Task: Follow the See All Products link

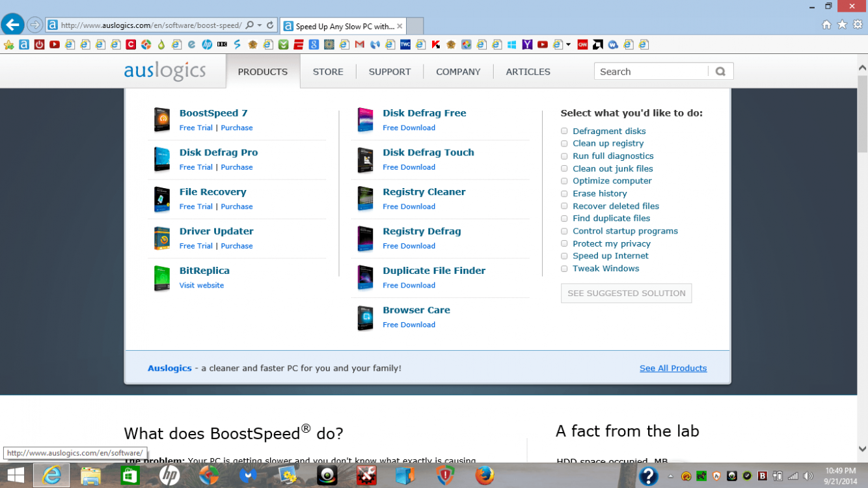Action: point(673,368)
